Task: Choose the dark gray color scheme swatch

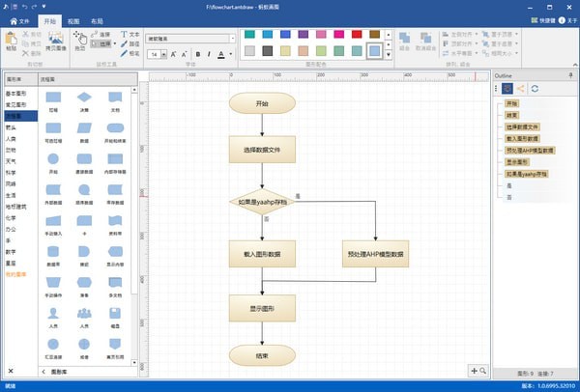Action: point(268,50)
